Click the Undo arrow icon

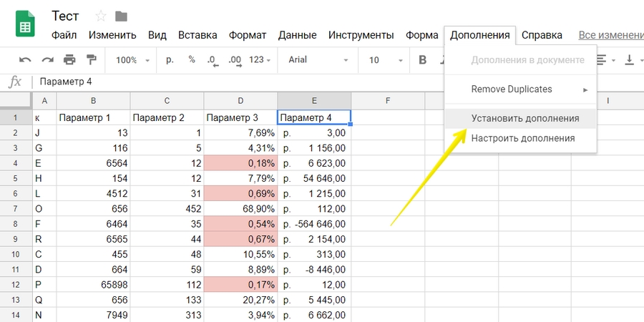25,60
